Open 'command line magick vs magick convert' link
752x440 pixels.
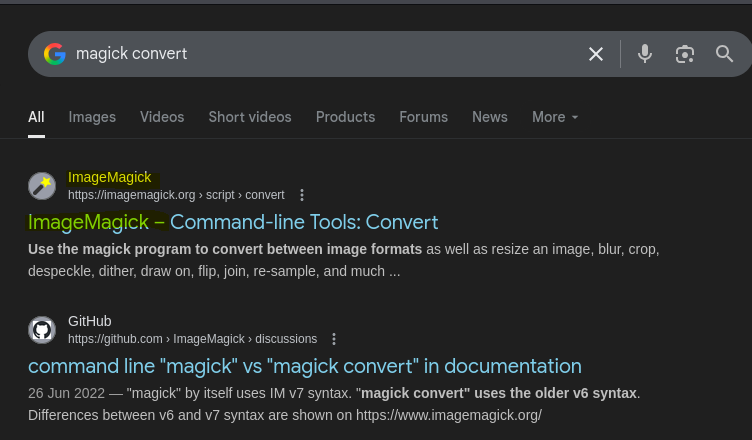tap(305, 366)
